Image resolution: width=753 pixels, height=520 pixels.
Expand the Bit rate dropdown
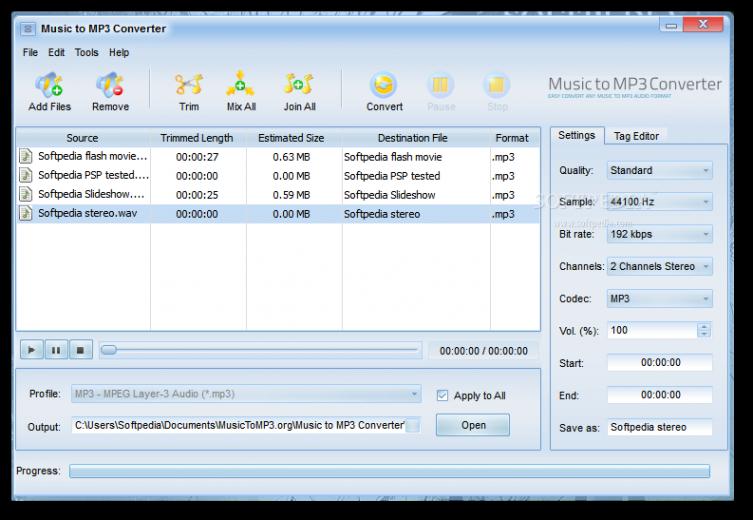659,235
